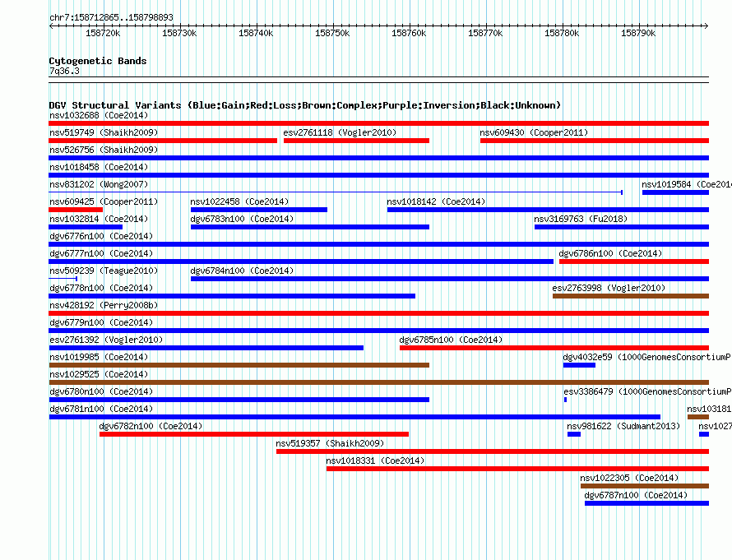Select dgv6780n100 (Coe2014) label
732x560 pixels.
point(101,391)
